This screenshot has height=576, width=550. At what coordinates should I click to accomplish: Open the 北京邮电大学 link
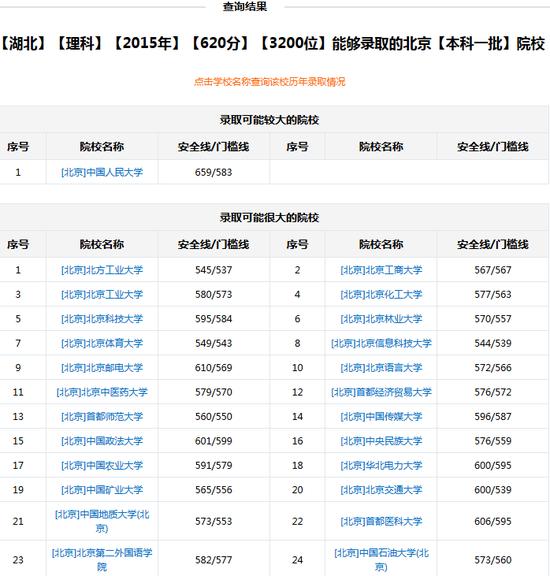(102, 367)
